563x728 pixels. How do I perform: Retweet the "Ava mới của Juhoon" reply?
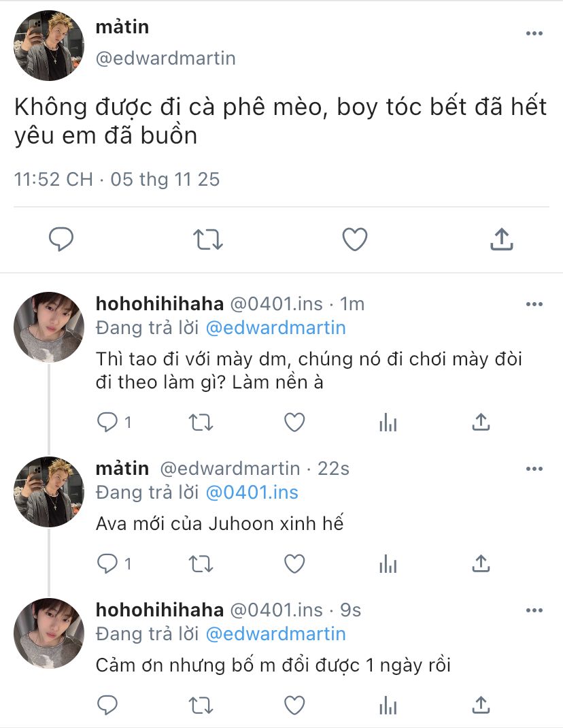[200, 563]
